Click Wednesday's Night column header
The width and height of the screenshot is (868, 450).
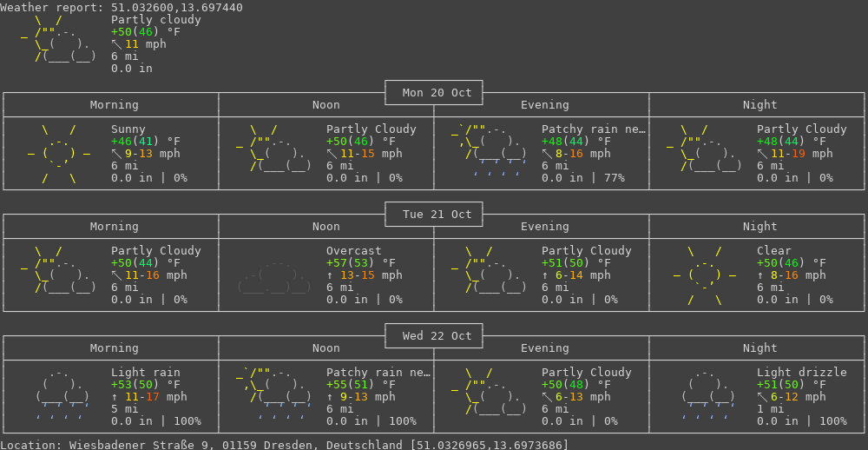759,348
